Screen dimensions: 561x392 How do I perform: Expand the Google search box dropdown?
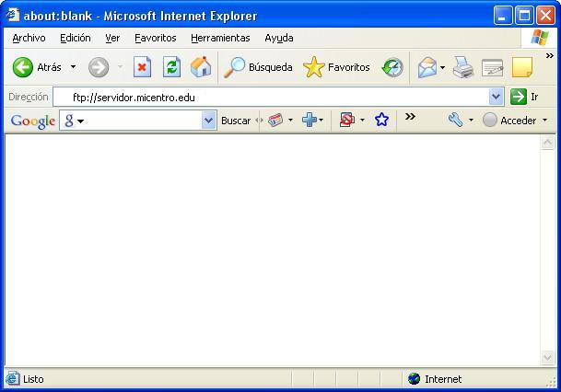[x=208, y=120]
